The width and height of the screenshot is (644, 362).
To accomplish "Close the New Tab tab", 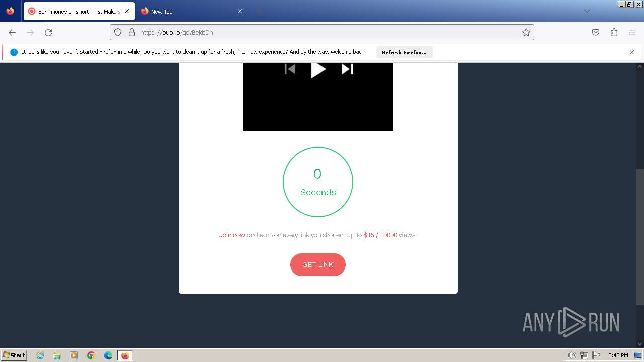I will coord(240,11).
